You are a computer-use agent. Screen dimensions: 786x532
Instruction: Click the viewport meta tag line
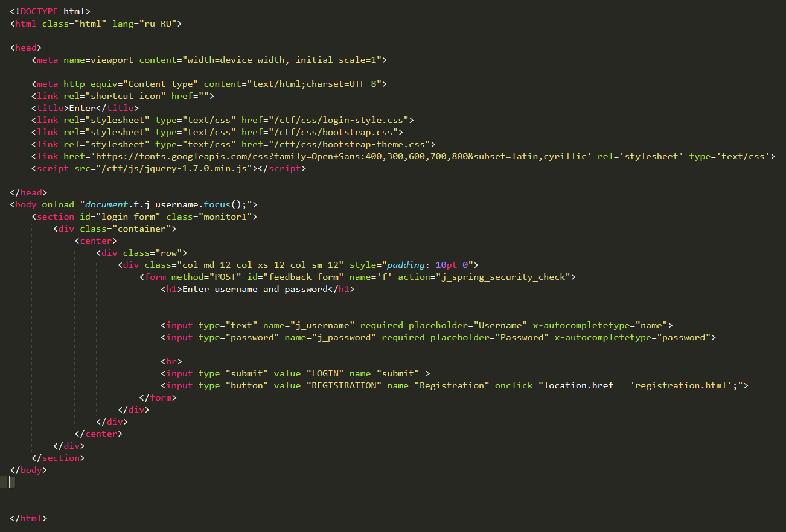coord(209,60)
